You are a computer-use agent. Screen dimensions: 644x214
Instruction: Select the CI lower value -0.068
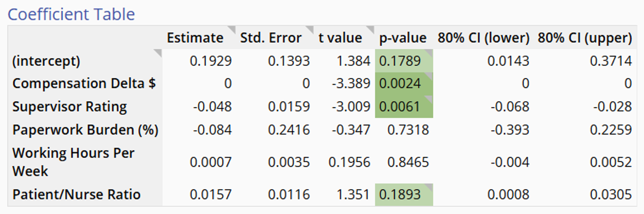(510, 107)
